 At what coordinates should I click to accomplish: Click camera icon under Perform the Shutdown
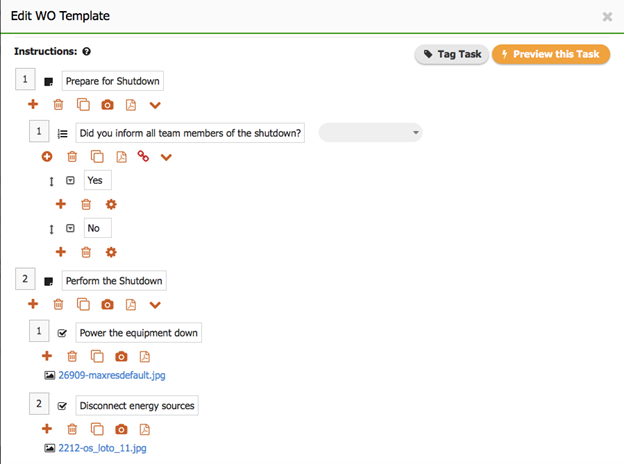107,305
